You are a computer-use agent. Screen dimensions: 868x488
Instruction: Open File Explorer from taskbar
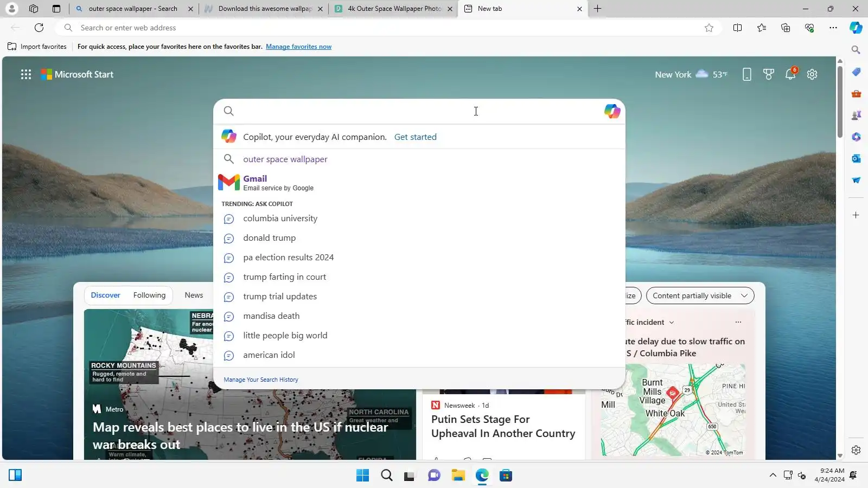coord(458,476)
